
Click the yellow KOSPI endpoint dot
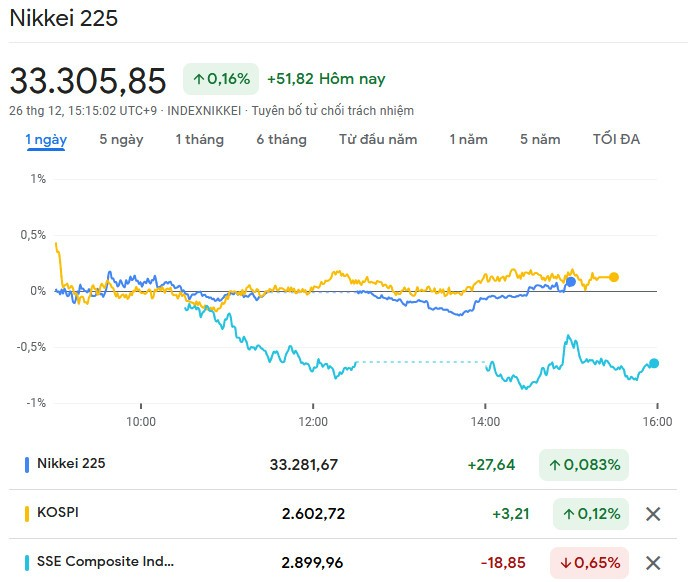(x=614, y=277)
